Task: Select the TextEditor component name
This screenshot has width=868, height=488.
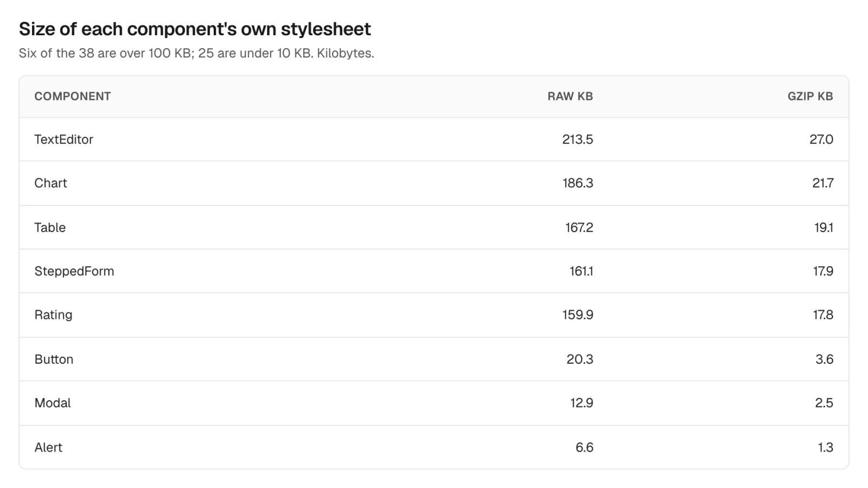Action: (x=63, y=139)
